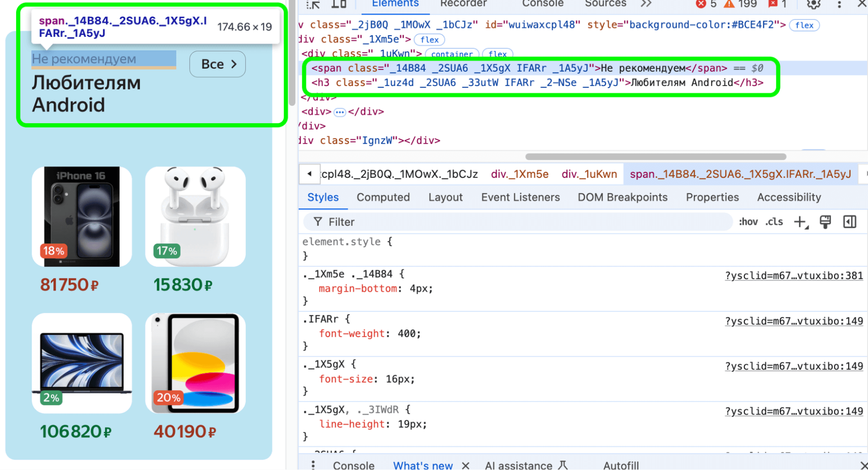Switch to the Sources tab
Viewport: 868px width, 470px height.
coord(605,3)
